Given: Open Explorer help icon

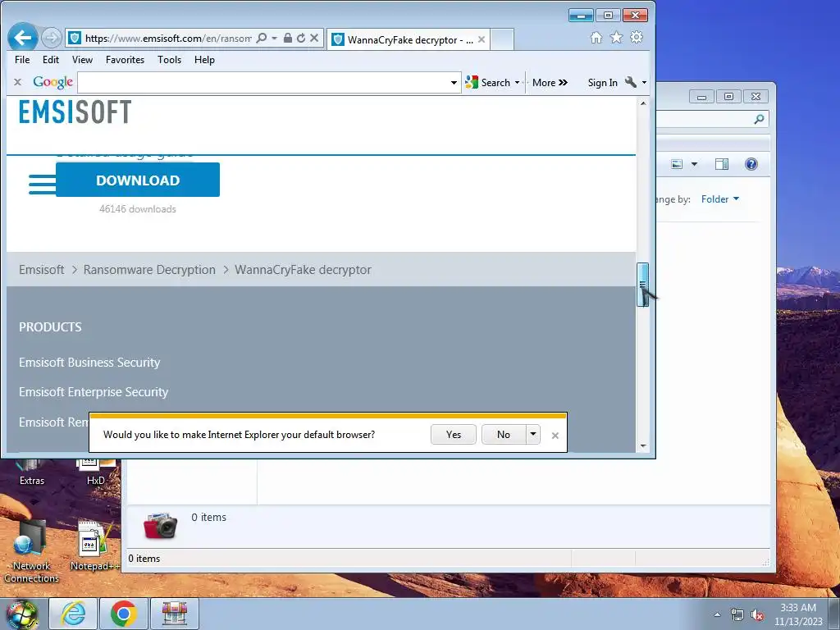Looking at the screenshot, I should 751,164.
